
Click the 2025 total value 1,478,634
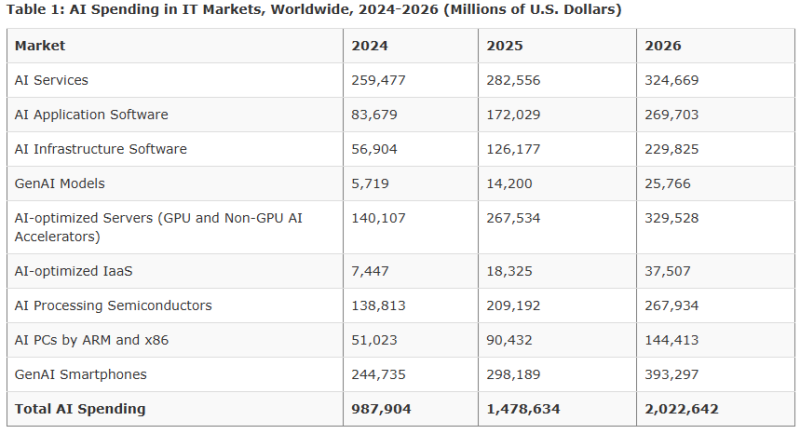[523, 409]
